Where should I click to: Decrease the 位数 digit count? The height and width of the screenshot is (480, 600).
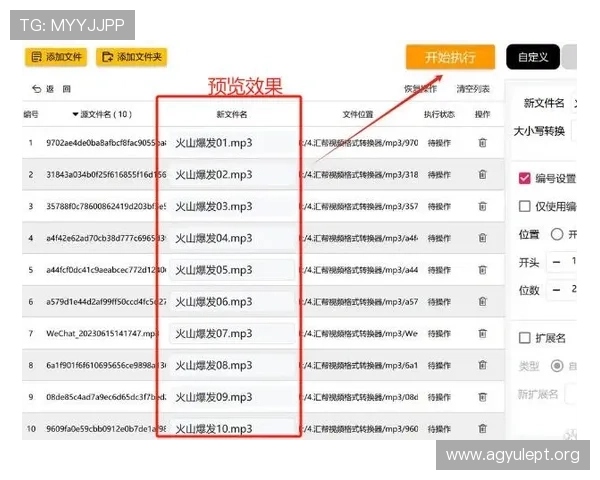(556, 290)
